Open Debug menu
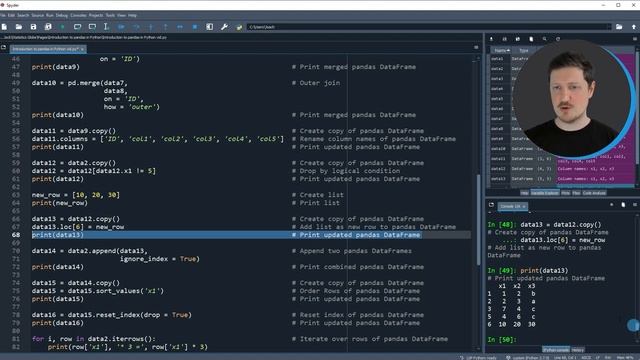Screen dimensions: 640x360 click(62, 16)
